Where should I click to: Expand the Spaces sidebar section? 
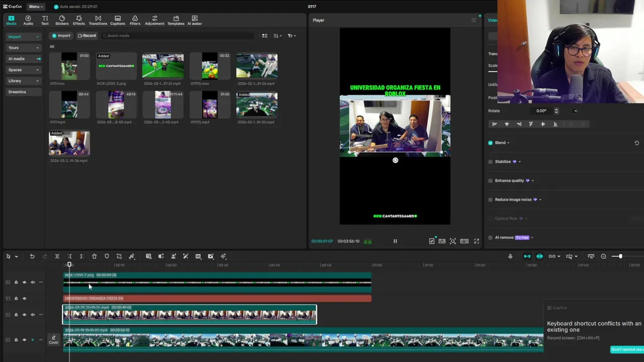[x=24, y=70]
